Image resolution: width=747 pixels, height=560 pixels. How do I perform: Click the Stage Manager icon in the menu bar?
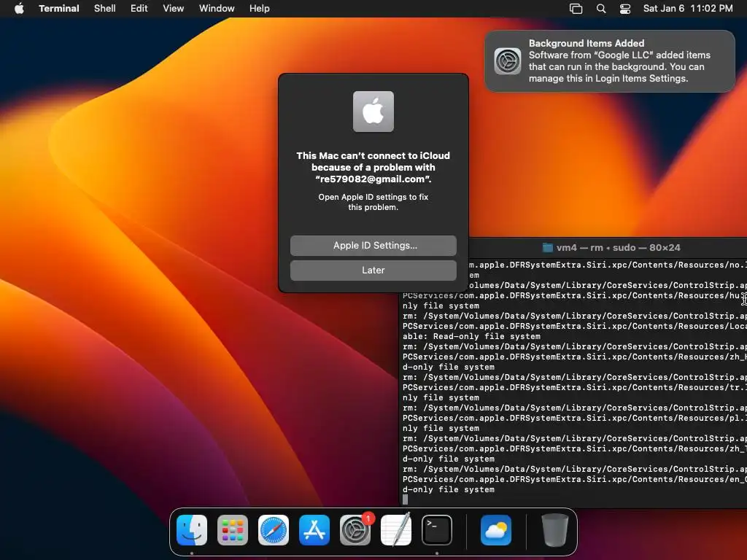coord(576,9)
